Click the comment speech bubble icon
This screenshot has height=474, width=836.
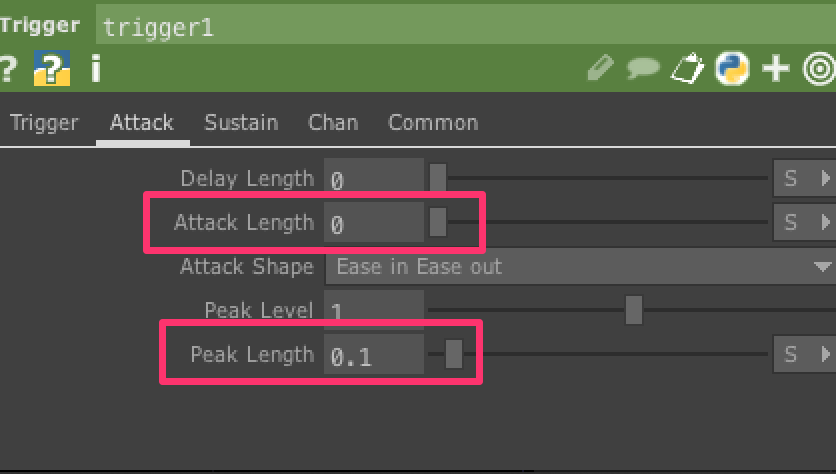click(642, 69)
